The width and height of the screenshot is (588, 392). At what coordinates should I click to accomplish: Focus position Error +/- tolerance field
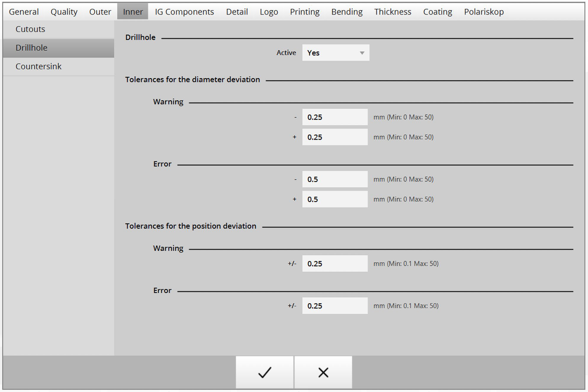tap(335, 306)
